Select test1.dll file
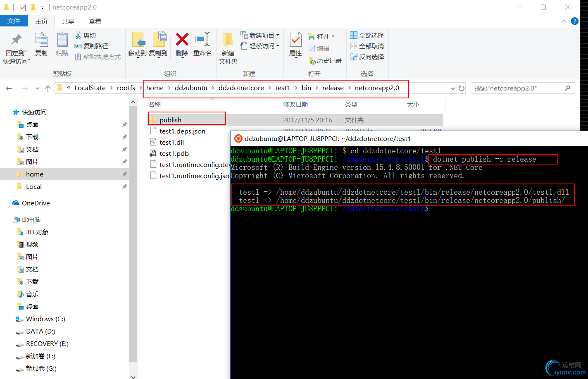The width and height of the screenshot is (588, 379). (171, 142)
